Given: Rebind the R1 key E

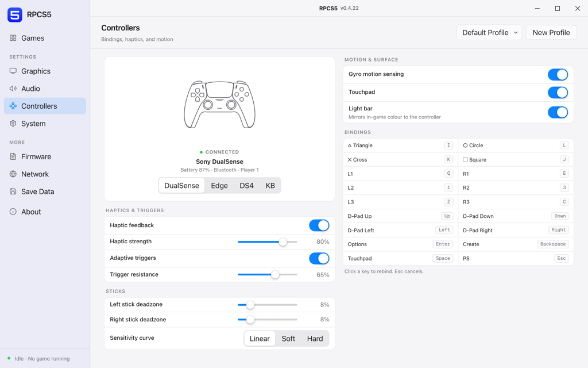Looking at the screenshot, I should click(x=564, y=174).
